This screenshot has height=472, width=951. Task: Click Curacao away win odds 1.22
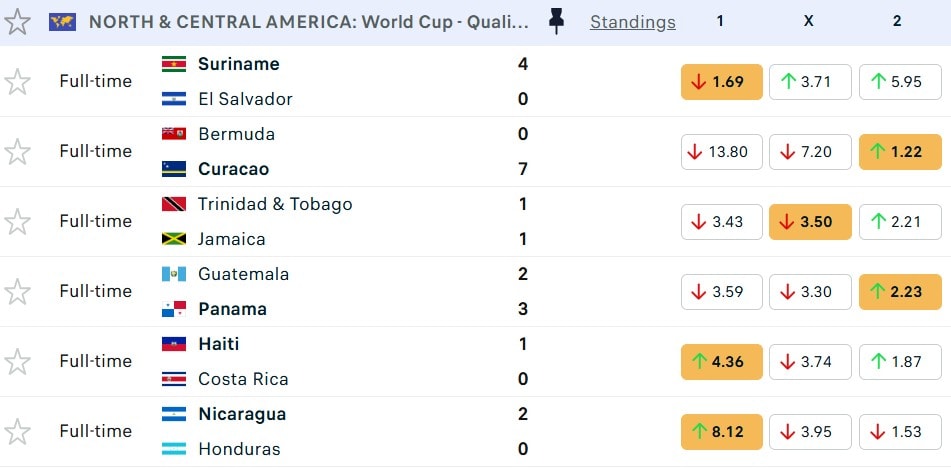click(x=899, y=152)
